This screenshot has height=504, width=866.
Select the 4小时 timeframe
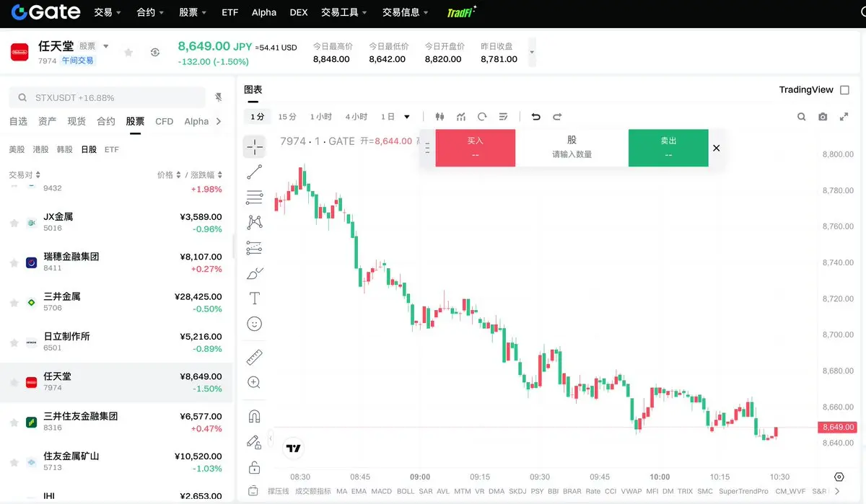356,117
